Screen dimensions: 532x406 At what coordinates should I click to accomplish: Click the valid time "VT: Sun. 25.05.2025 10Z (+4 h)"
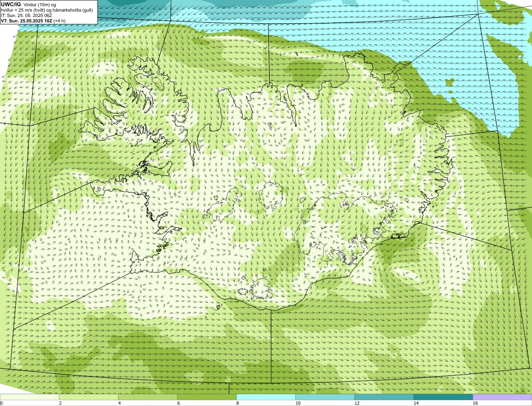coord(33,21)
